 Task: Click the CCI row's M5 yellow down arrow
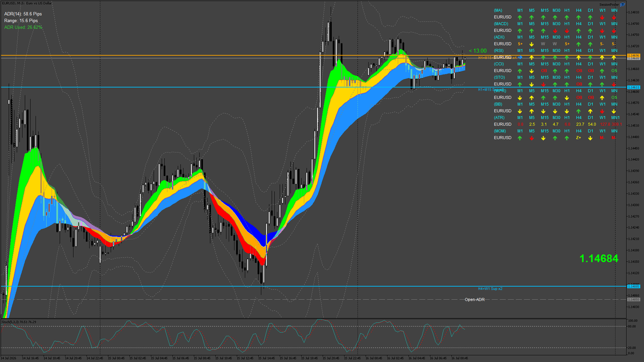(532, 71)
